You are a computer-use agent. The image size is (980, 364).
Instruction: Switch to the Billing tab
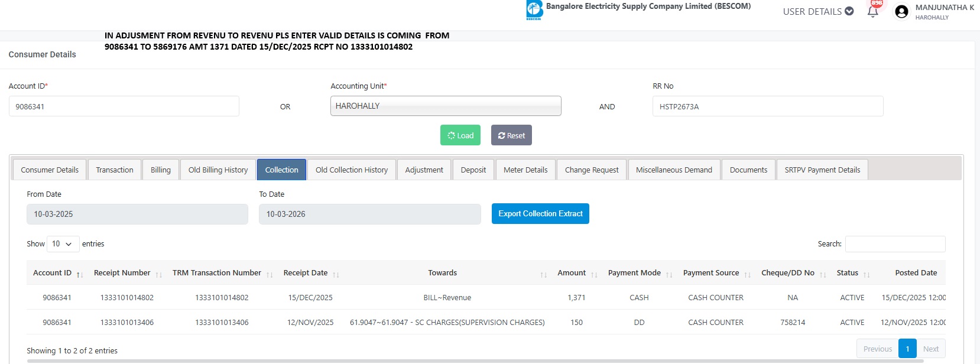[x=161, y=170]
